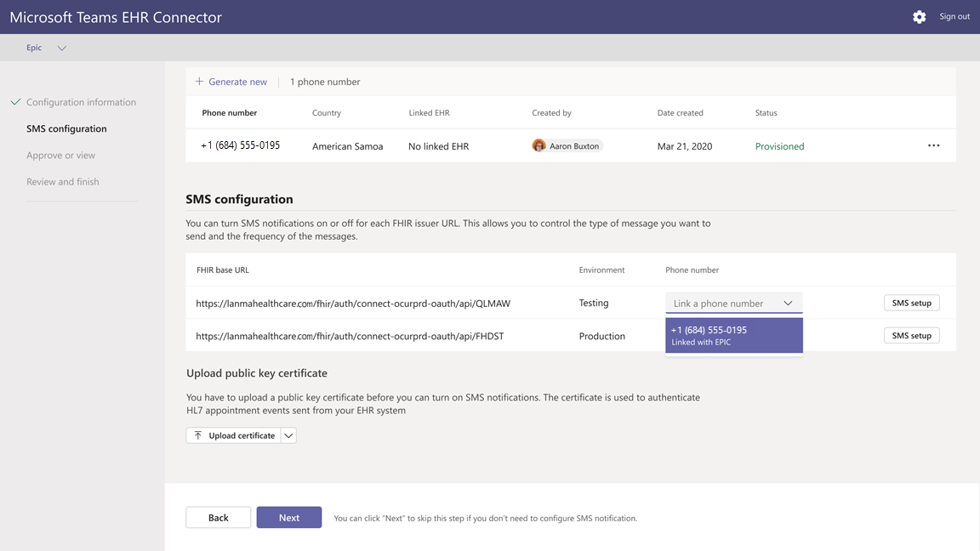Screen dimensions: 980x551
Task: Click American Samoa country cell
Action: coord(347,146)
